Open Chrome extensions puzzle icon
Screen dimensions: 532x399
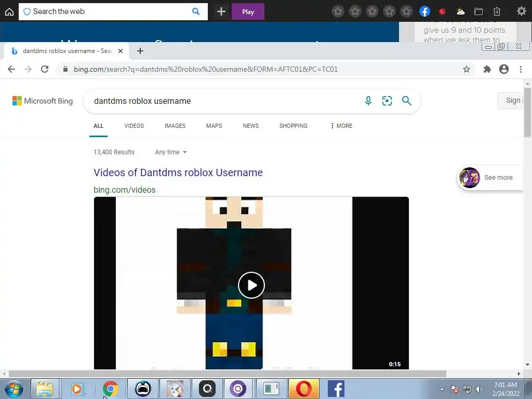coord(487,69)
